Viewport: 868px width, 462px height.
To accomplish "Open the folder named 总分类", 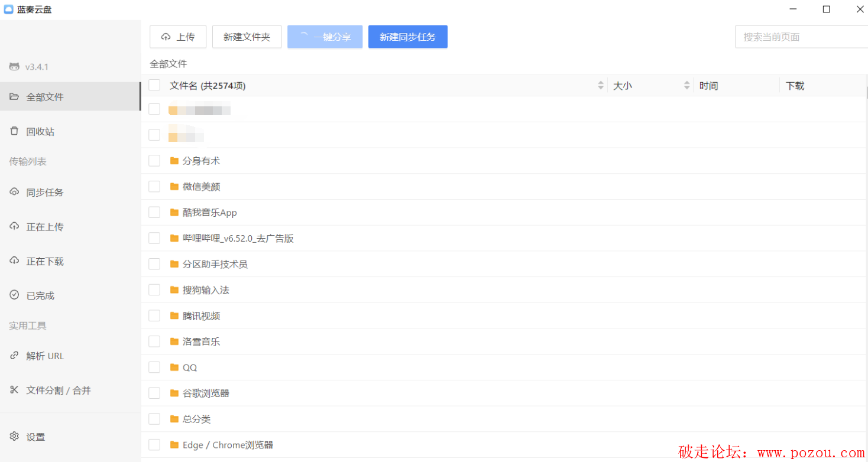I will [x=196, y=419].
